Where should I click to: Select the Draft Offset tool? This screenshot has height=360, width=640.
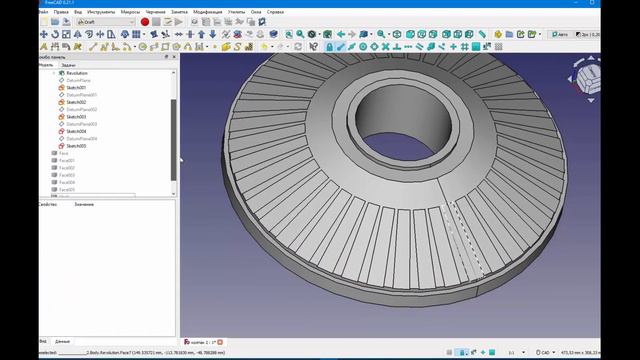(89, 34)
